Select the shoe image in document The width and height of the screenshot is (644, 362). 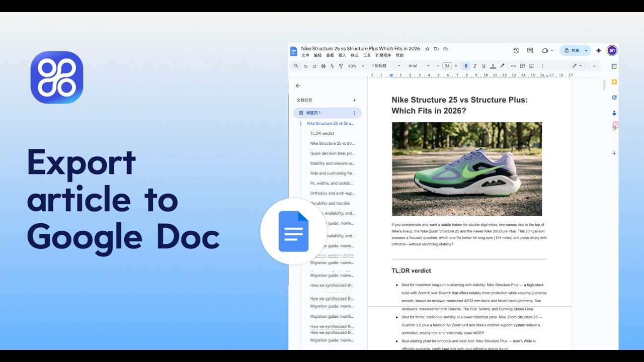coord(467,169)
